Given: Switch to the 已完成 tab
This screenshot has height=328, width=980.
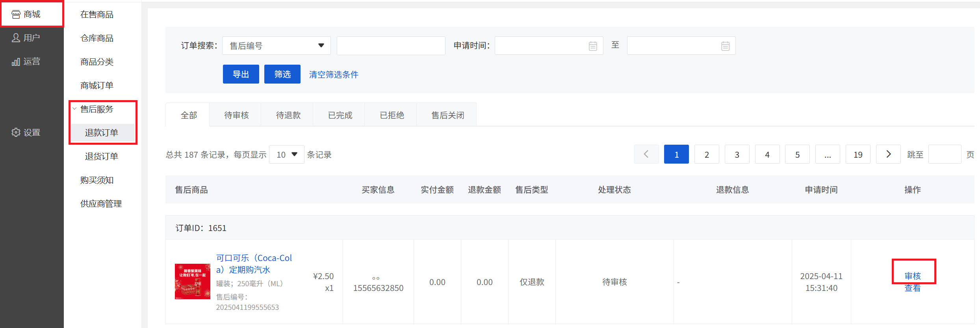Looking at the screenshot, I should pos(340,115).
